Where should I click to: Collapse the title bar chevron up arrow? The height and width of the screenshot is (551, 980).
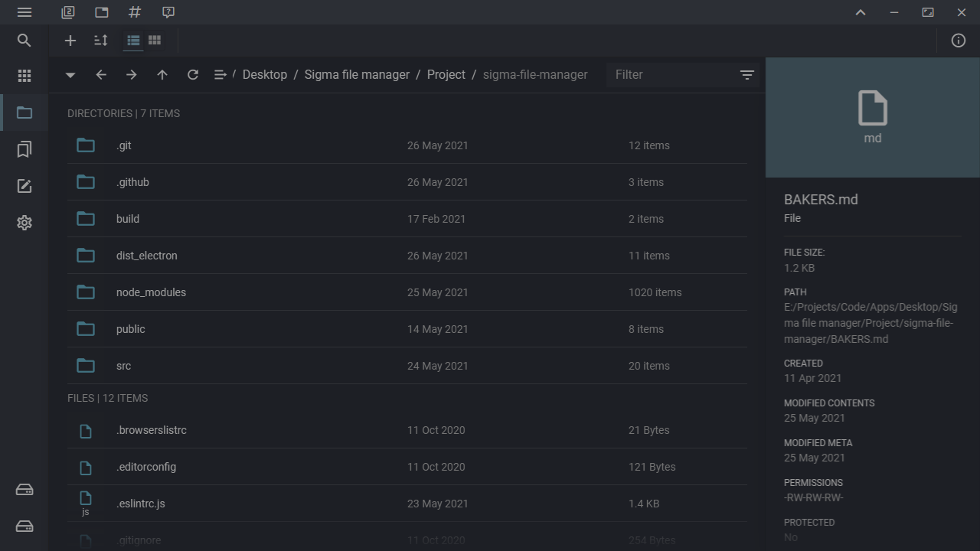pos(861,12)
